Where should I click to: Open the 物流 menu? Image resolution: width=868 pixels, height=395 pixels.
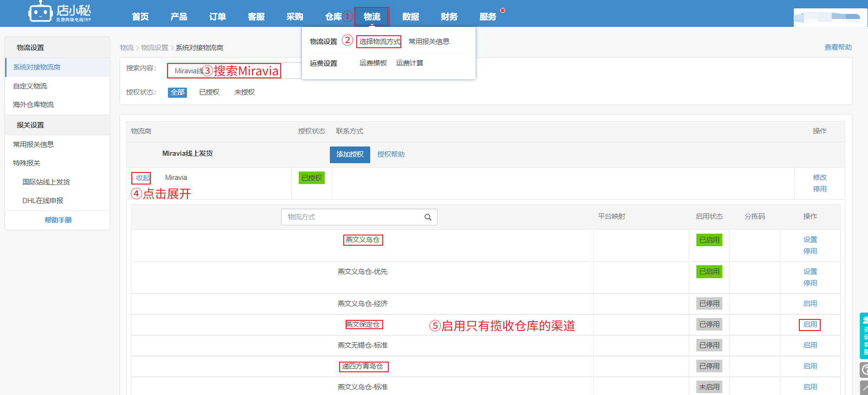[x=372, y=17]
